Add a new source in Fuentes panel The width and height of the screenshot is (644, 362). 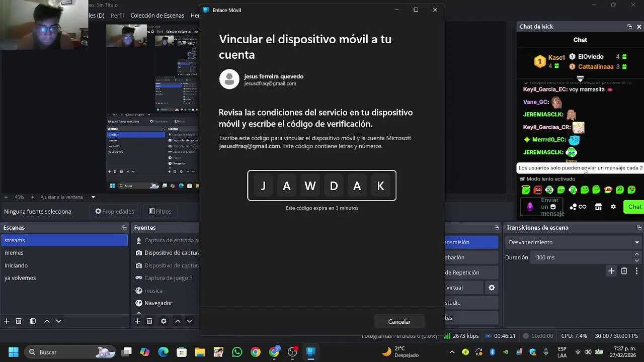pos(137,321)
